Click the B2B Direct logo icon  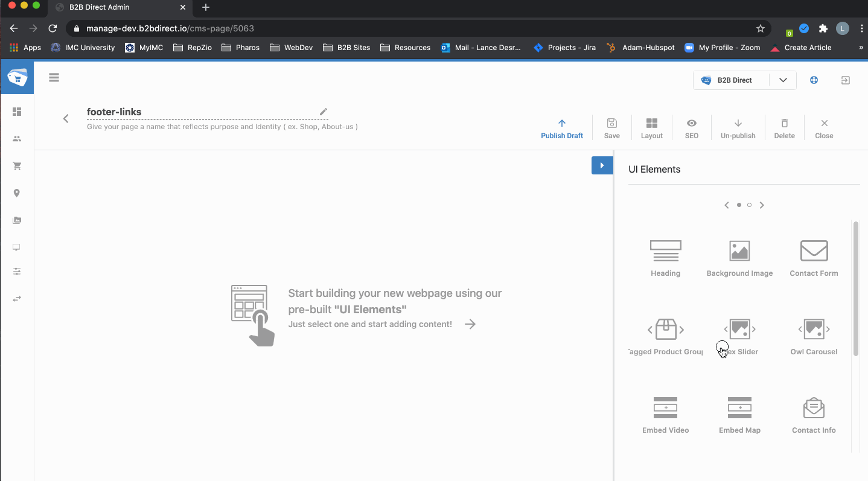tap(17, 77)
